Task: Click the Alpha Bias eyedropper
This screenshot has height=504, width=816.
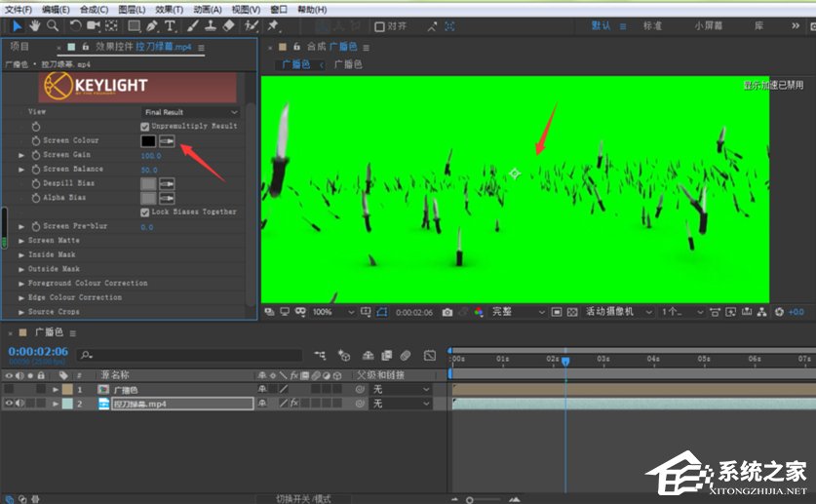Action: click(x=167, y=197)
